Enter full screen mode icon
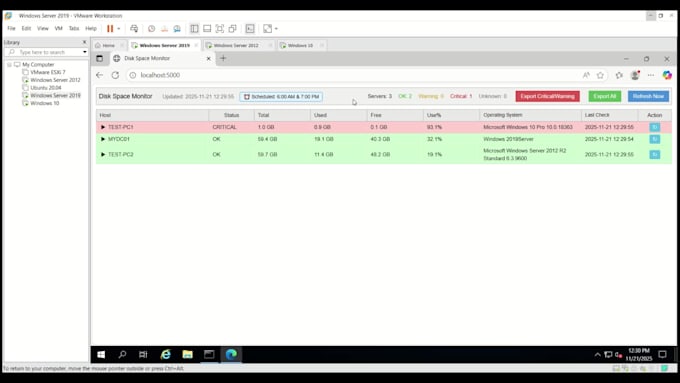The height and width of the screenshot is (383, 680). pyautogui.click(x=220, y=29)
